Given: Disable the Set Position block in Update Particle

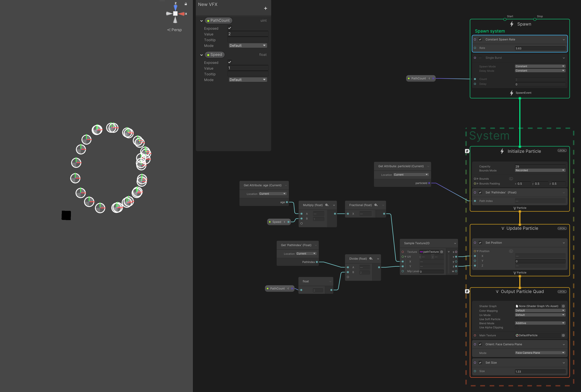Looking at the screenshot, I should pyautogui.click(x=480, y=243).
